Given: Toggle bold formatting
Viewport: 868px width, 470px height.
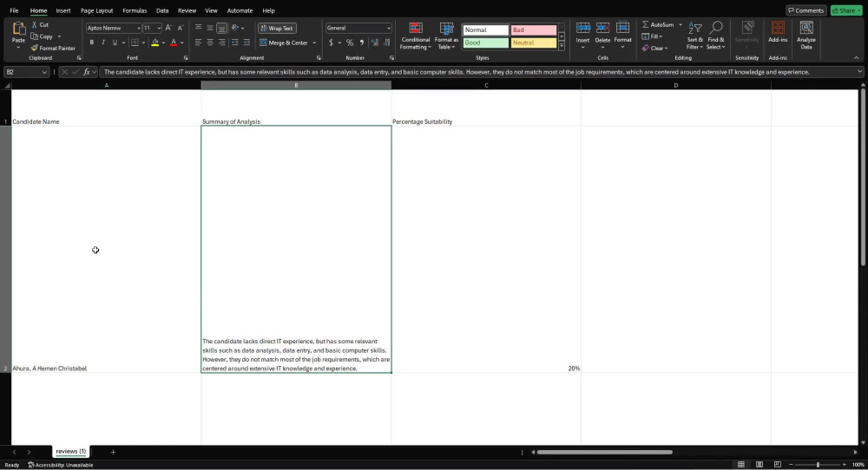Looking at the screenshot, I should pyautogui.click(x=91, y=42).
